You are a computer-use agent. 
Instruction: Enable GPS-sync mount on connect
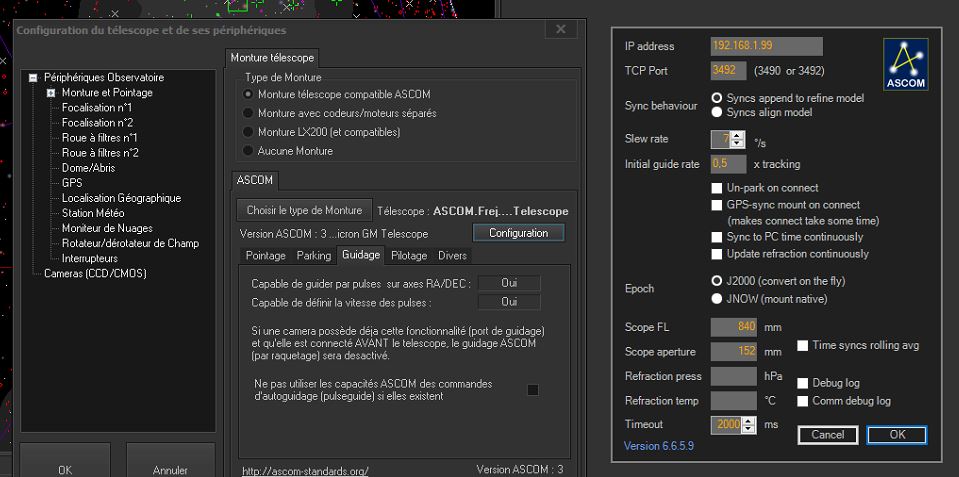(717, 205)
